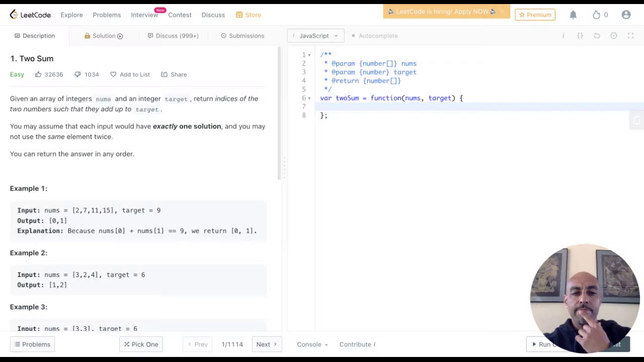
Task: Open Contest in top navigation
Action: (180, 15)
